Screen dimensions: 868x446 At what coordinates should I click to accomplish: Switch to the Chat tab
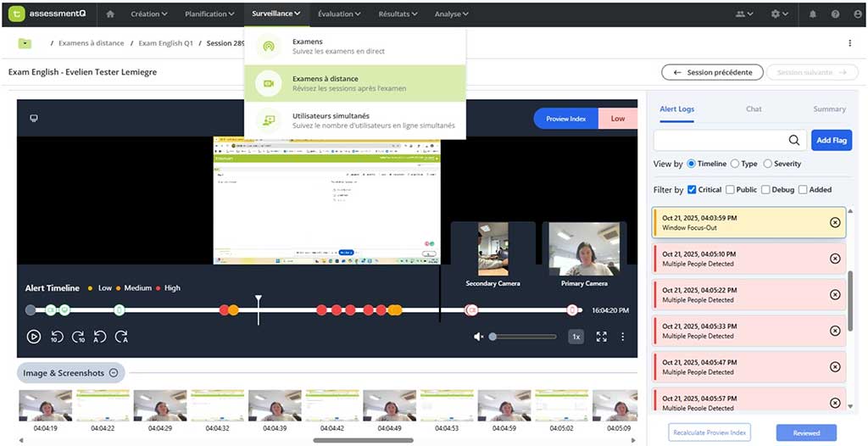point(754,109)
